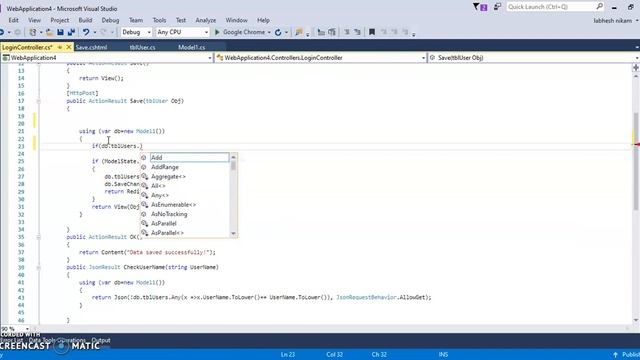
Task: Start debugging with the green play icon
Action: click(217, 32)
